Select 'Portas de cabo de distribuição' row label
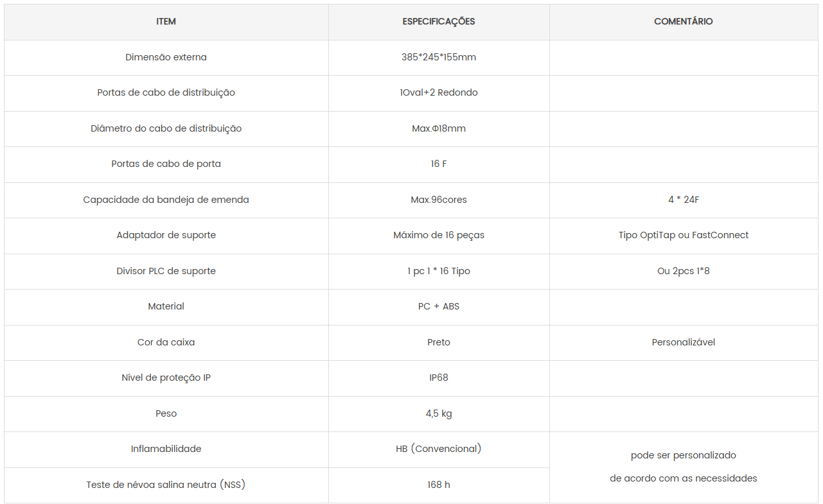This screenshot has height=504, width=823. tap(166, 92)
